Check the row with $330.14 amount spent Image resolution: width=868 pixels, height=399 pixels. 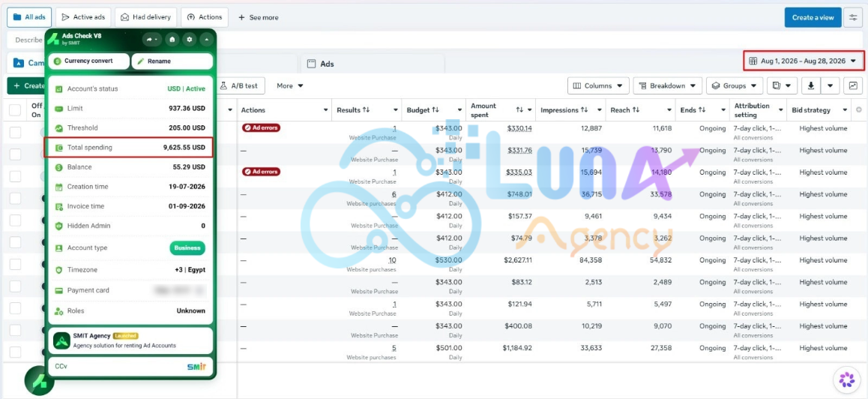point(15,133)
